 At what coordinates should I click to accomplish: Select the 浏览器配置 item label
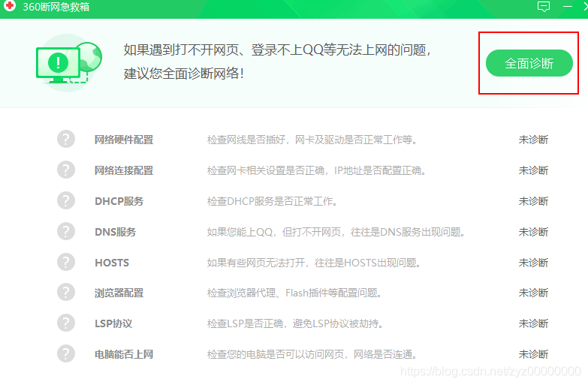119,293
